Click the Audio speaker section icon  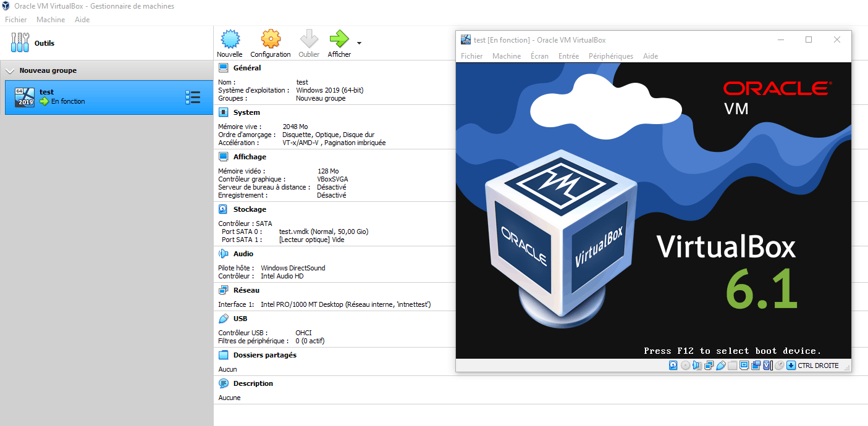point(223,254)
